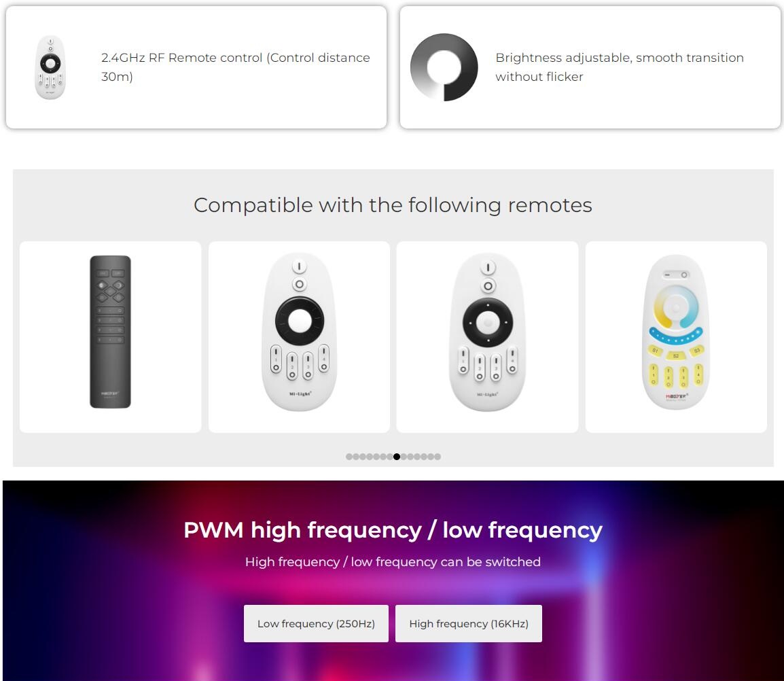Jump to the last carousel pagination dot
Screen dimensions: 784x681
(x=438, y=456)
